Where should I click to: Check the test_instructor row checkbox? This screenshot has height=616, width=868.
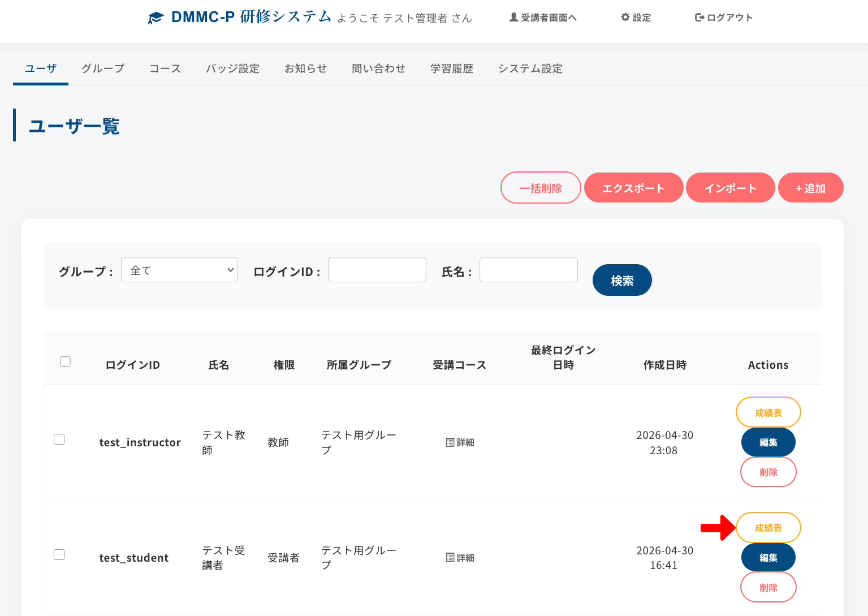[59, 440]
